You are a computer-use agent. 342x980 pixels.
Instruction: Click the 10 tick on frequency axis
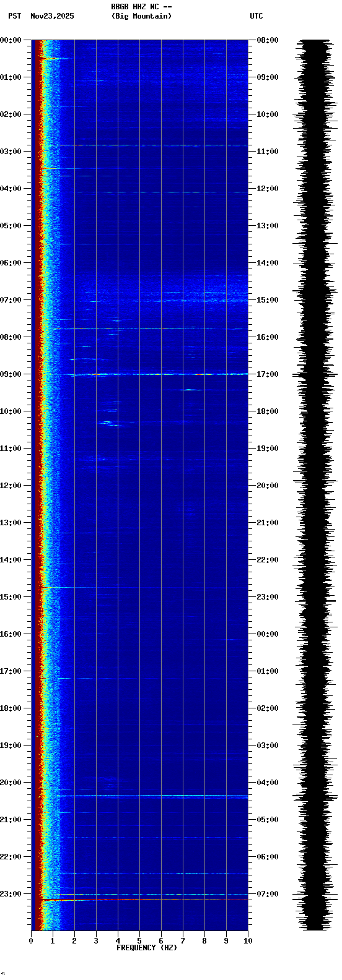click(248, 941)
